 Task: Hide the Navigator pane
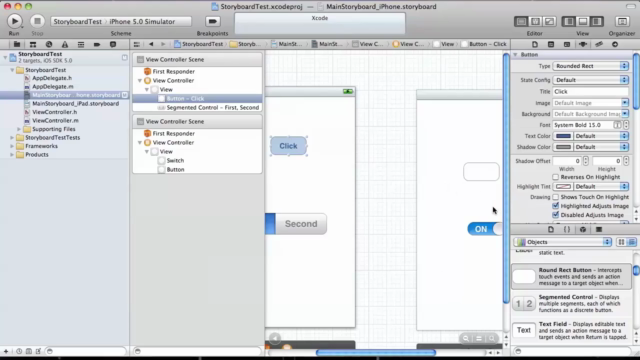569,21
